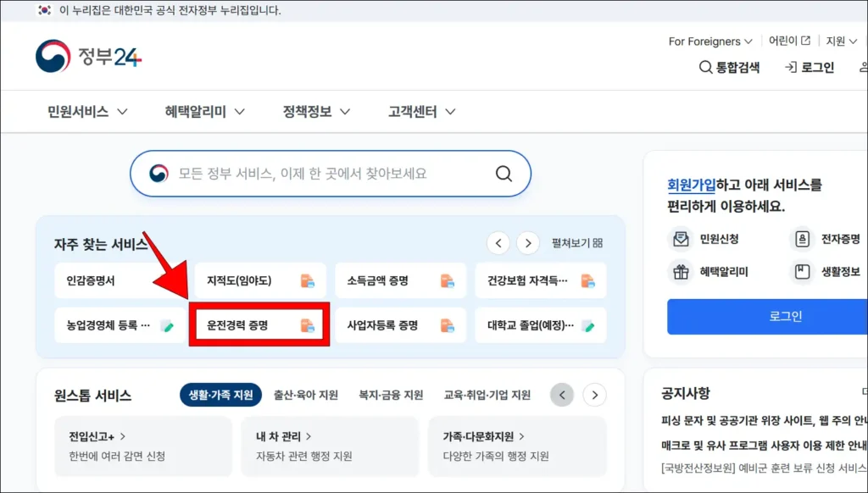Switch to the 출산·육아 지원 tab

click(x=307, y=394)
